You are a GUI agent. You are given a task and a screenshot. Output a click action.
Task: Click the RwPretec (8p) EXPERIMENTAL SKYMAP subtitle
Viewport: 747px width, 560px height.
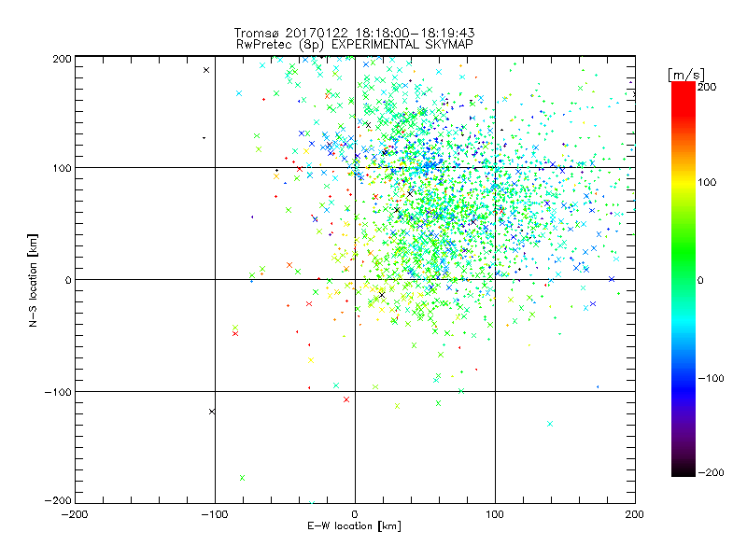[355, 44]
